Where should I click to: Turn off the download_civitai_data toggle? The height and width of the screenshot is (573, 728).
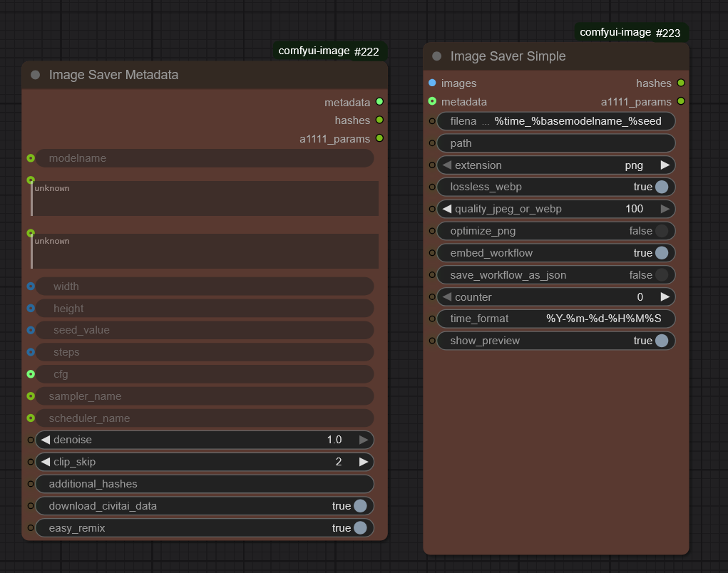pyautogui.click(x=359, y=506)
